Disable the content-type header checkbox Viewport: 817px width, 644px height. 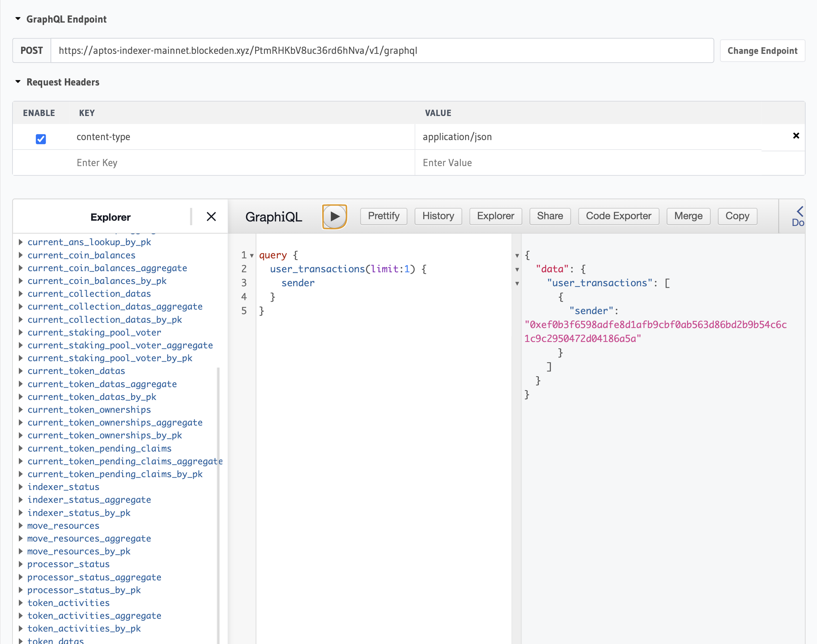41,139
